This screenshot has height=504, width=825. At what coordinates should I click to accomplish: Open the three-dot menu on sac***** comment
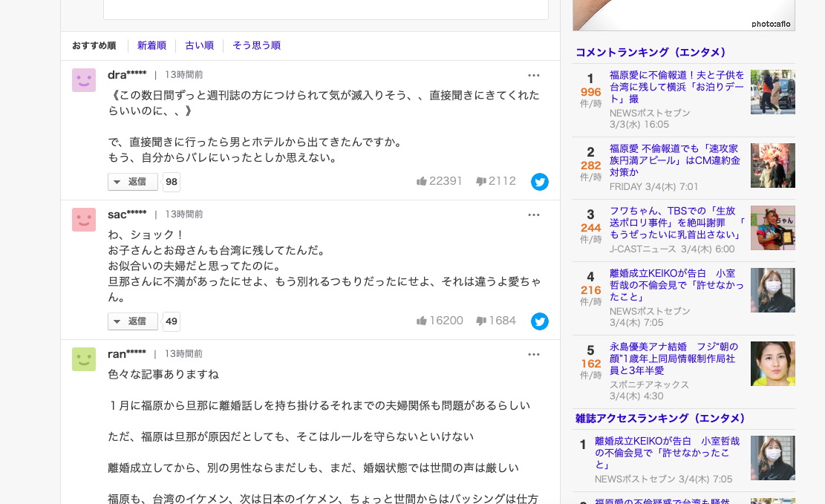533,215
